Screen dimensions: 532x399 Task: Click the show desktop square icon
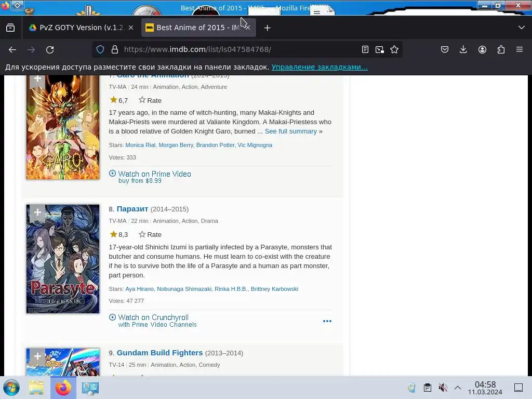[x=518, y=388]
